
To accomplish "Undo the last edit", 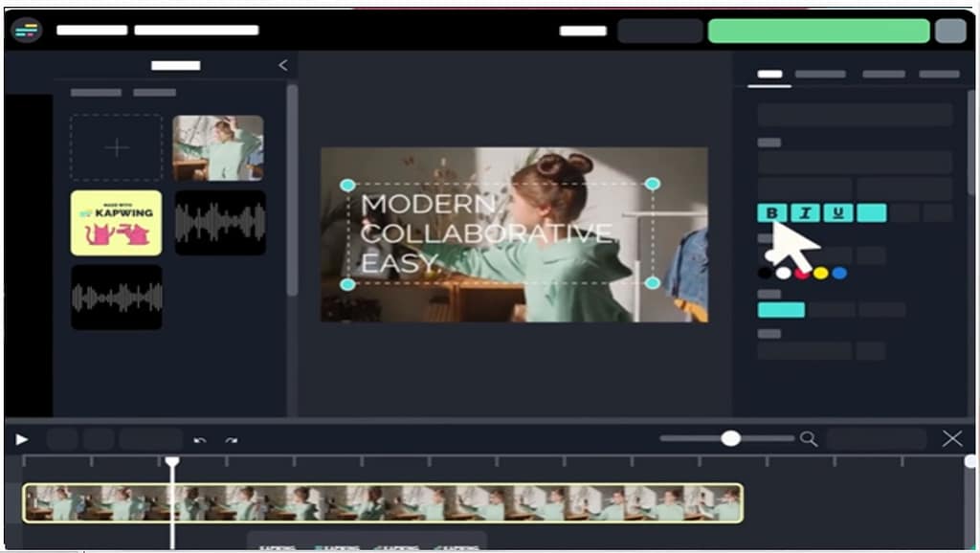I will (202, 439).
